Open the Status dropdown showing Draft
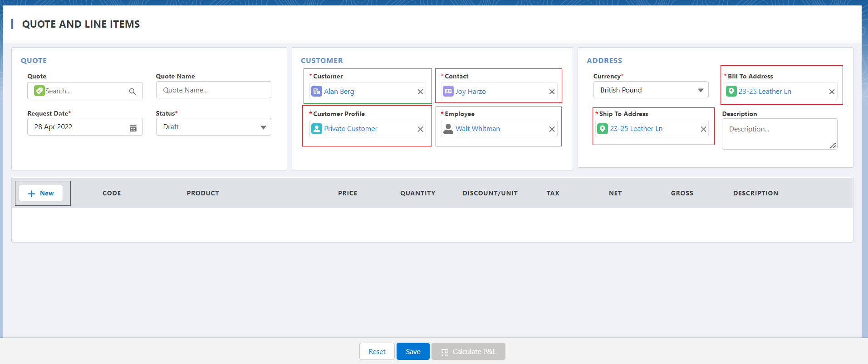 point(214,127)
